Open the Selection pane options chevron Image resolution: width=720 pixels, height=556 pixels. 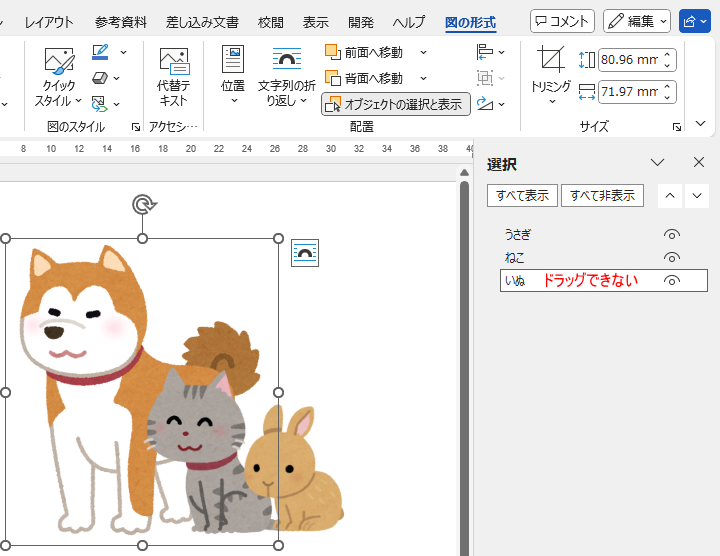click(657, 163)
